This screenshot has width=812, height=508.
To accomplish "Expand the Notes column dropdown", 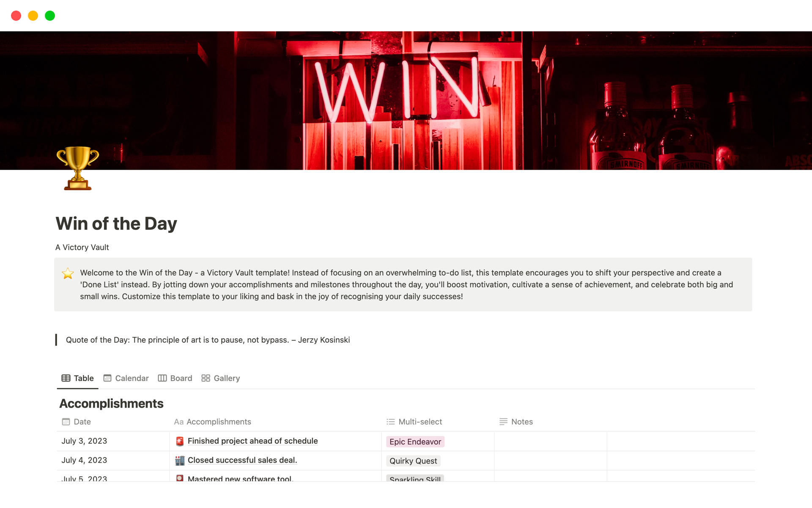I will click(521, 421).
